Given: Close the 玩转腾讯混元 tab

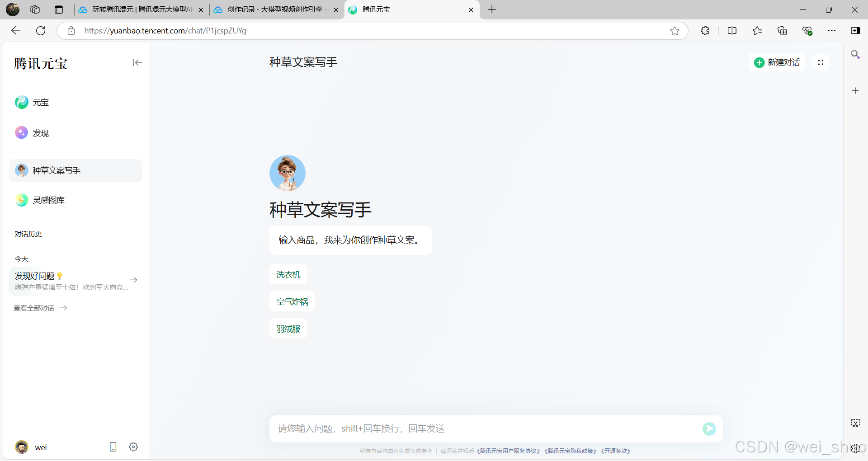Looking at the screenshot, I should coord(201,9).
